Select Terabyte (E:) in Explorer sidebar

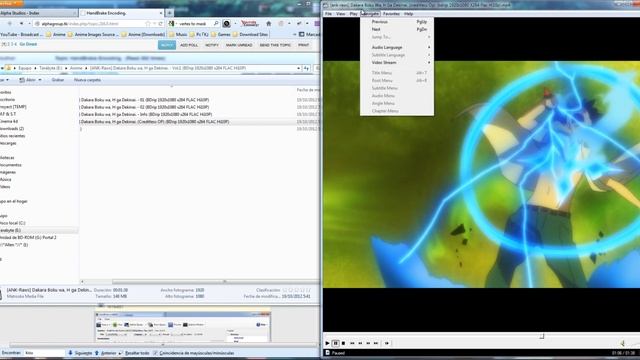pos(11,231)
